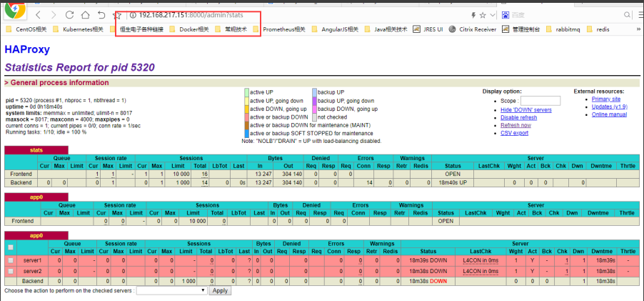The width and height of the screenshot is (644, 301).
Task: Click the lightning speed-mode icon near the address bar
Action: (x=473, y=15)
